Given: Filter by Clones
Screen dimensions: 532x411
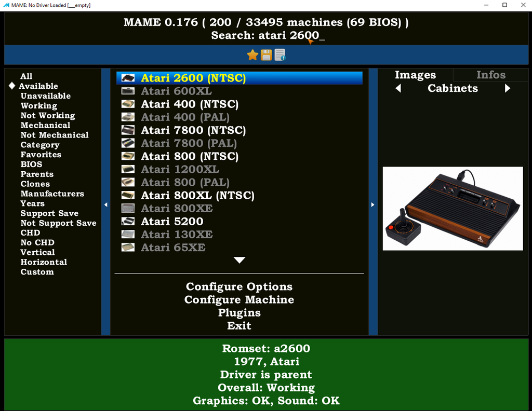Looking at the screenshot, I should [35, 184].
